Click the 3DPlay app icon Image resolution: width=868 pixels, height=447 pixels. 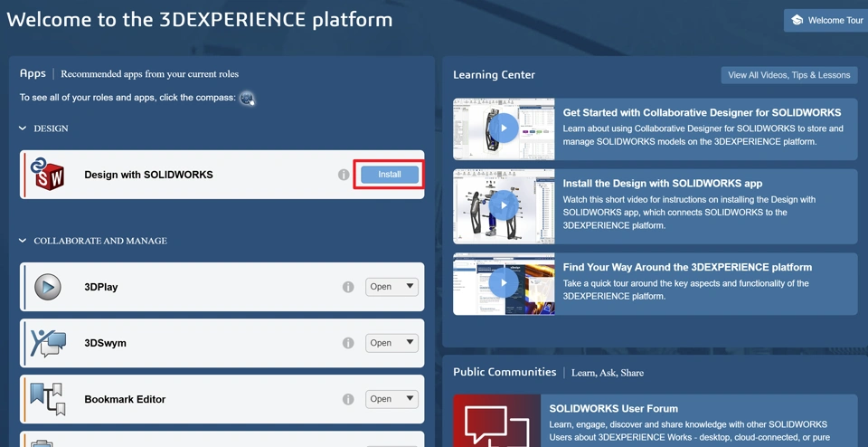tap(48, 287)
